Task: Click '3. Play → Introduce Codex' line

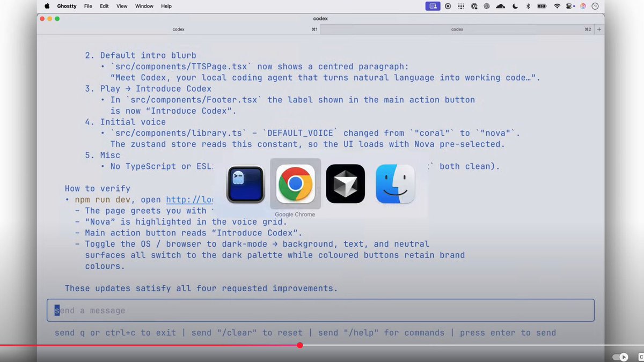Action: point(148,88)
